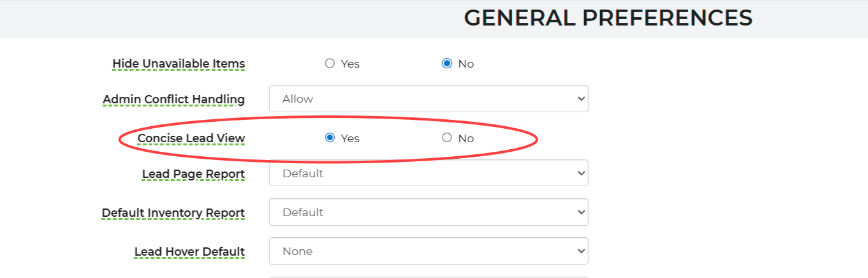Click the Default Inventory Report label

[173, 212]
